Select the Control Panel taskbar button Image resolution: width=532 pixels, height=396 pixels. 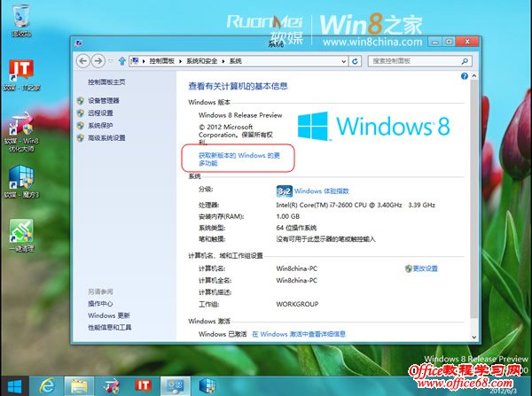pos(176,386)
